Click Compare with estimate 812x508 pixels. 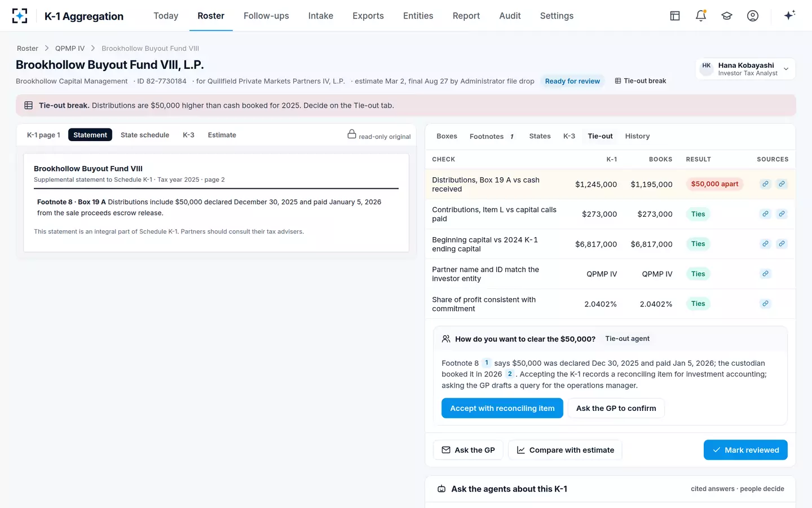565,450
